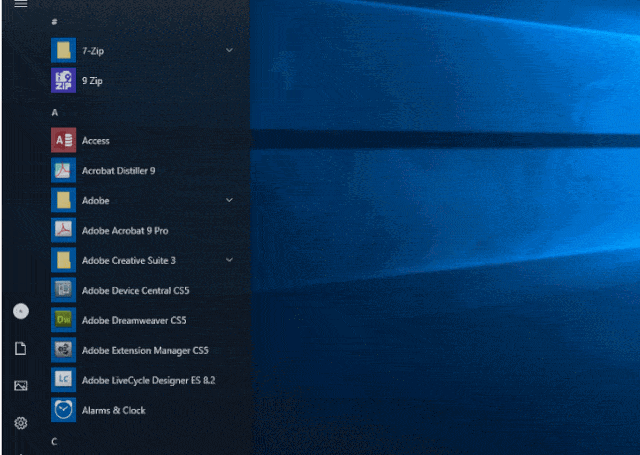Viewport: 640px width, 455px height.
Task: Launch Adobe Dreamweaver CS5 icon
Action: (63, 320)
